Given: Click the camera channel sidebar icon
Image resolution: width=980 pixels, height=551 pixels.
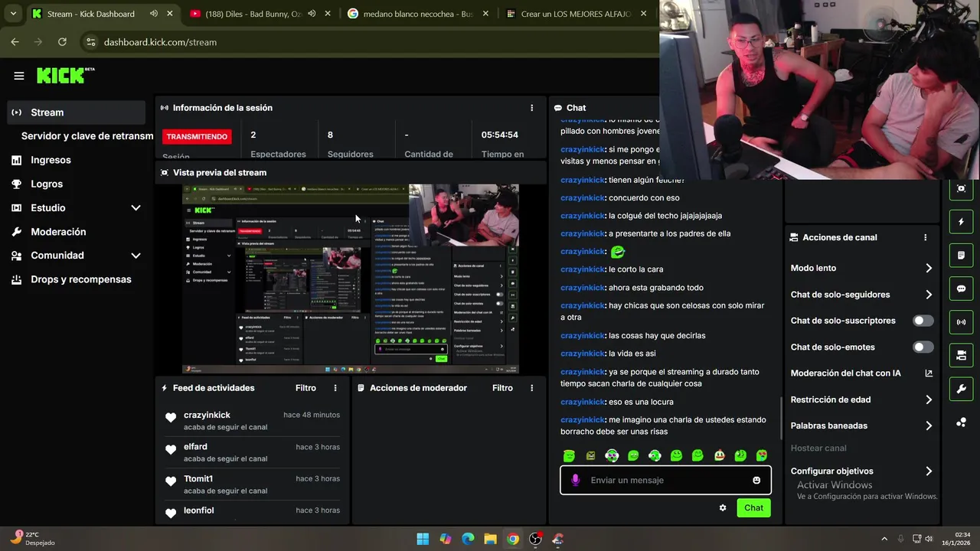Looking at the screenshot, I should (x=961, y=355).
